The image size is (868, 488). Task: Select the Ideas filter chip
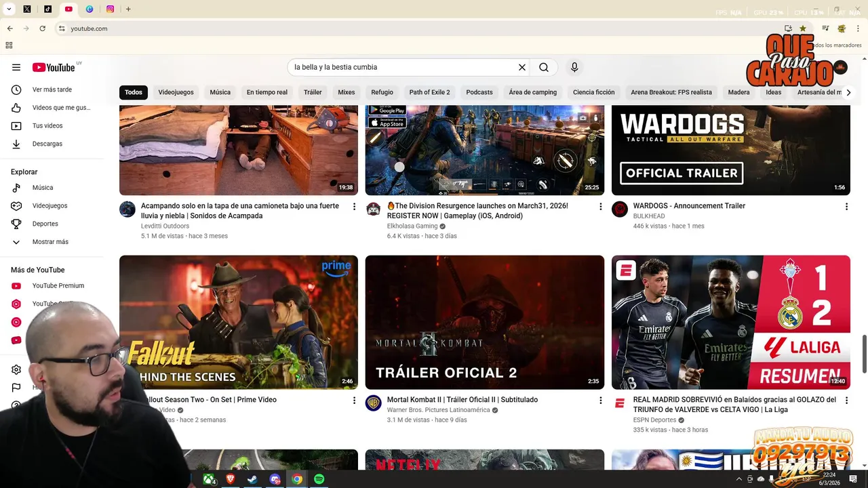773,92
